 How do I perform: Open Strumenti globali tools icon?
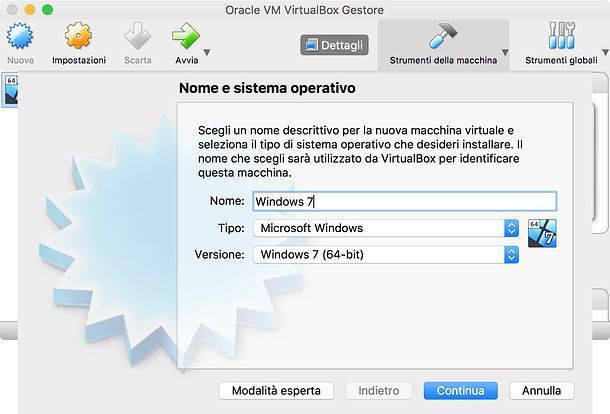coord(561,36)
